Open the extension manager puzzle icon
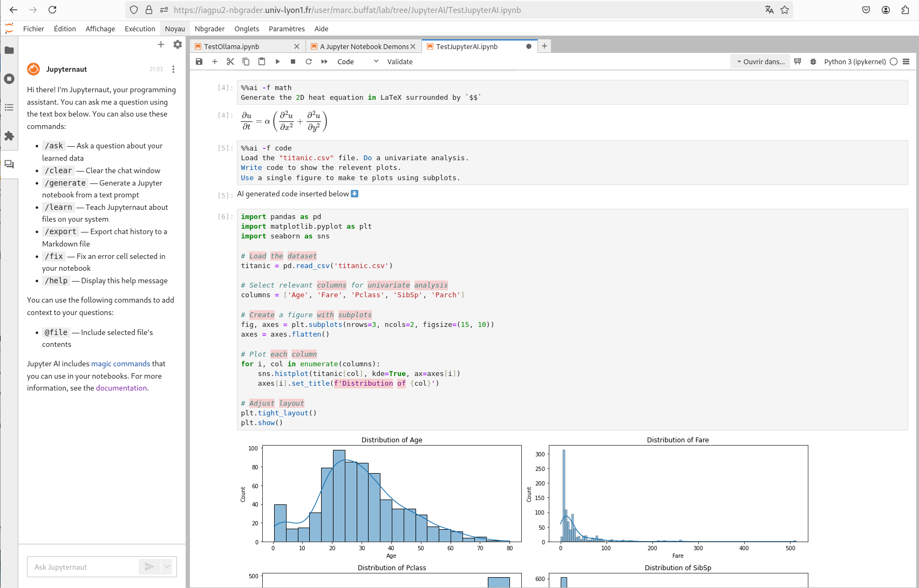The width and height of the screenshot is (919, 588). pyautogui.click(x=9, y=136)
